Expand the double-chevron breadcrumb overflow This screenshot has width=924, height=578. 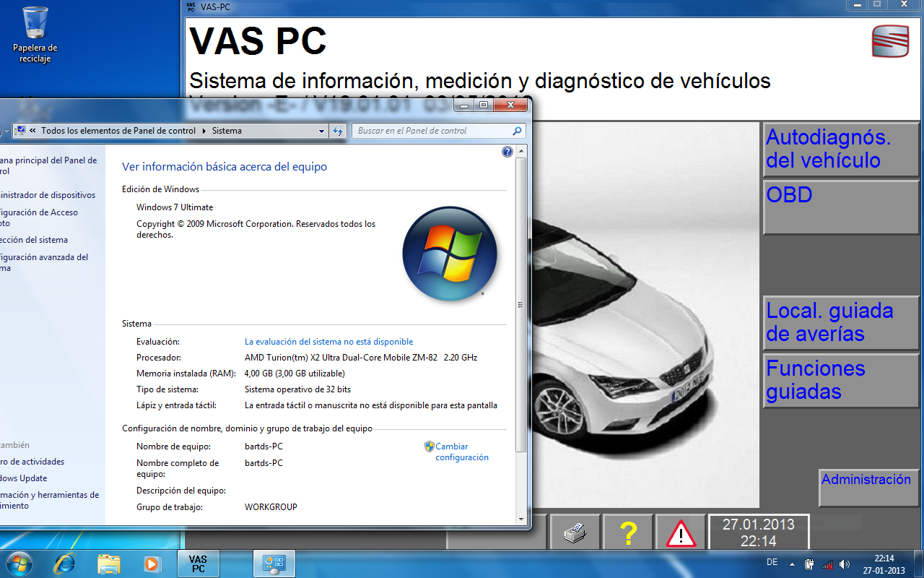(x=32, y=131)
